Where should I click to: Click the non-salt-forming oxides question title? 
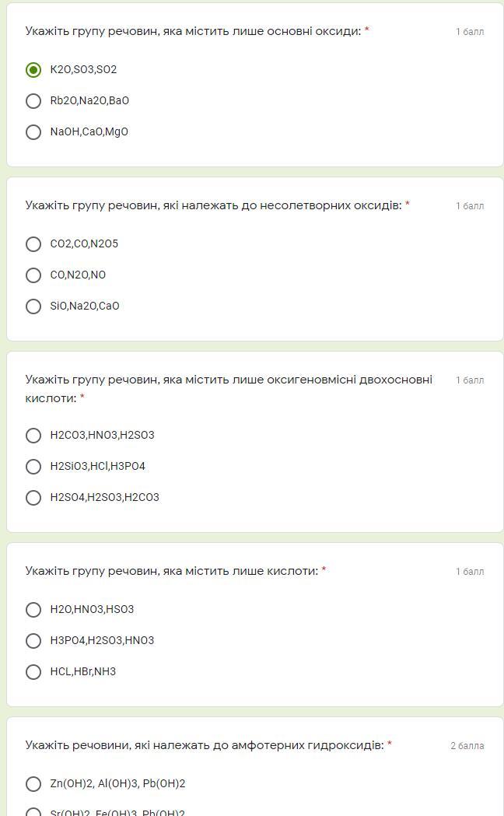[x=213, y=205]
